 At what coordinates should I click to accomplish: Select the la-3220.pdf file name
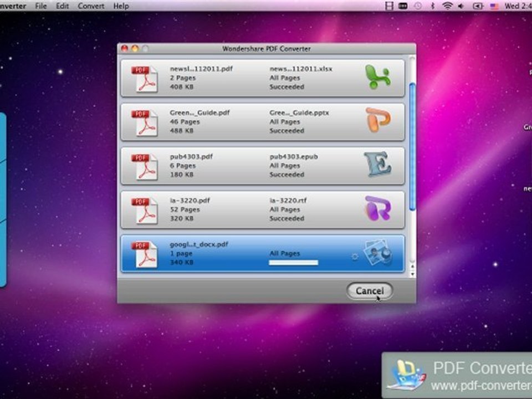(190, 200)
